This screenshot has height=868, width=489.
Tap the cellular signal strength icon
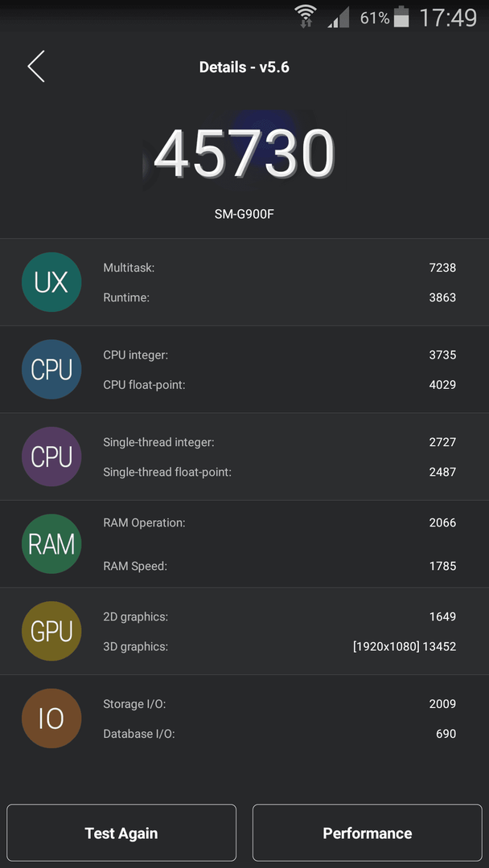pos(339,18)
